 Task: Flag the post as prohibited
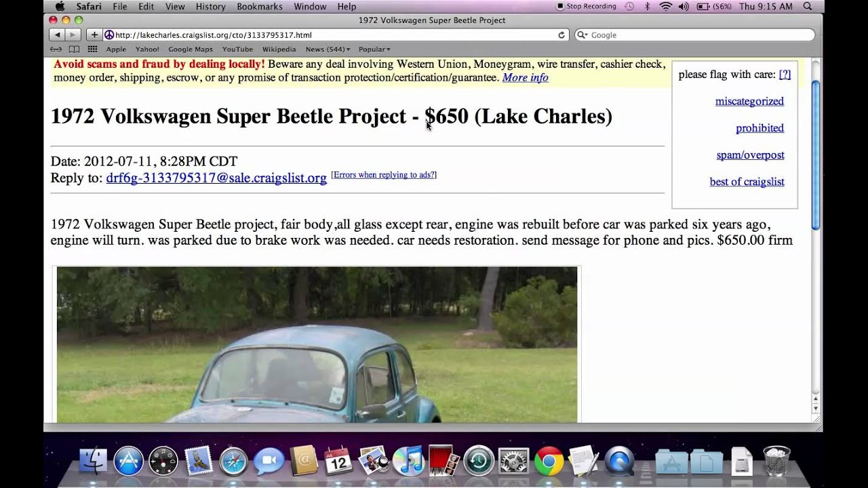(x=759, y=128)
